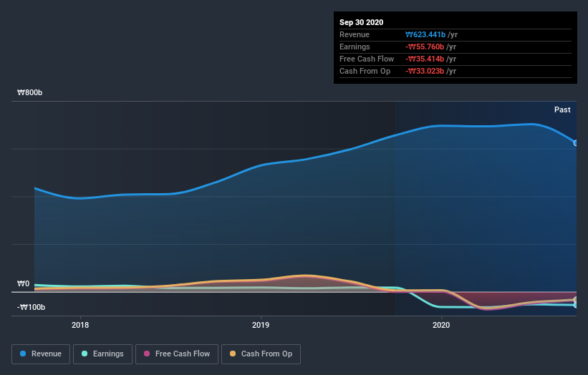Click the -₩100b y-axis label
588x375 pixels.
[31, 307]
